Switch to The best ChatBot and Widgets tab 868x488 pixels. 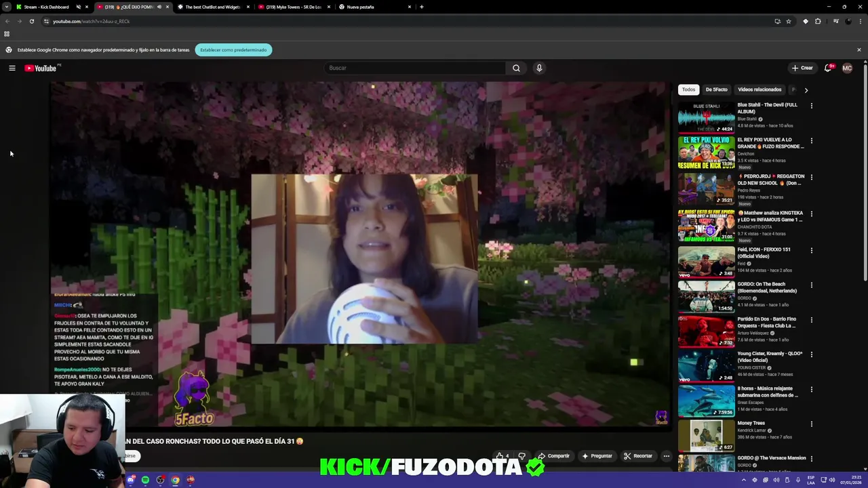pyautogui.click(x=212, y=7)
